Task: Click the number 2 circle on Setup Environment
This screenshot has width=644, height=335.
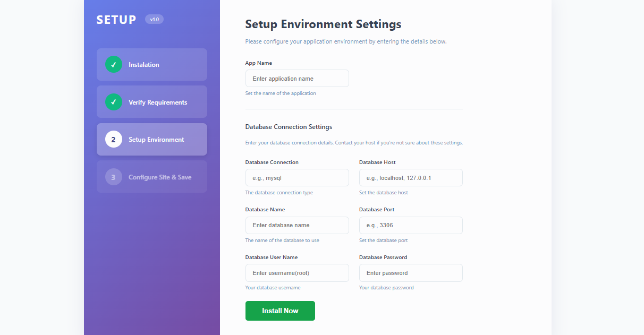Action: [113, 139]
